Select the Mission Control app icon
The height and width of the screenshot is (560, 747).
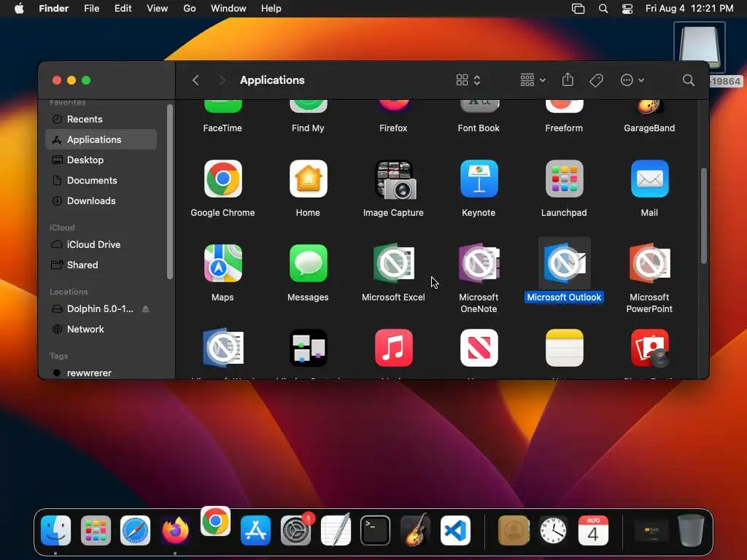click(308, 348)
